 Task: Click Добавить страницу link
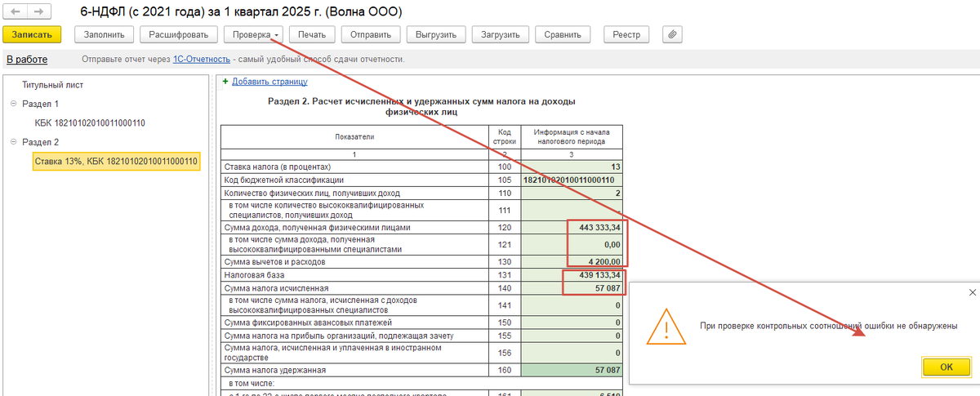269,82
